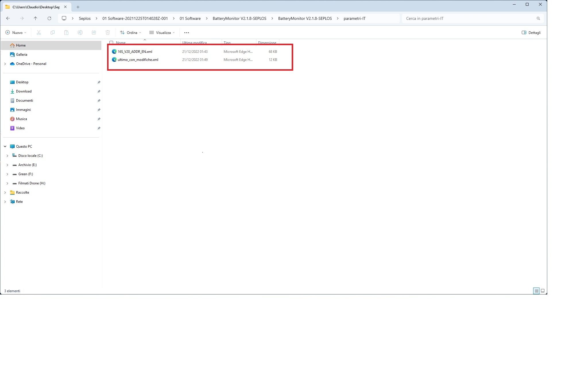Switch to large thumbnails view icon
The height and width of the screenshot is (370, 588).
(543, 291)
